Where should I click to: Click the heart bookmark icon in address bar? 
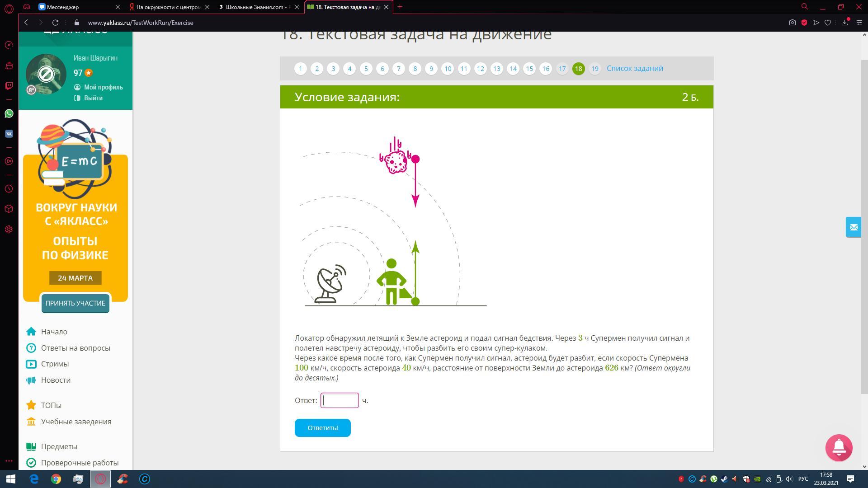point(828,23)
